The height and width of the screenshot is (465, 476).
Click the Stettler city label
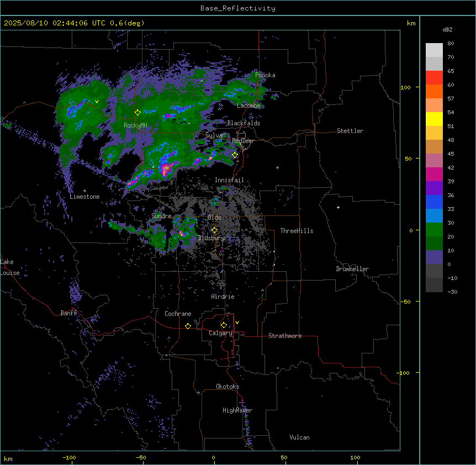[x=350, y=131]
